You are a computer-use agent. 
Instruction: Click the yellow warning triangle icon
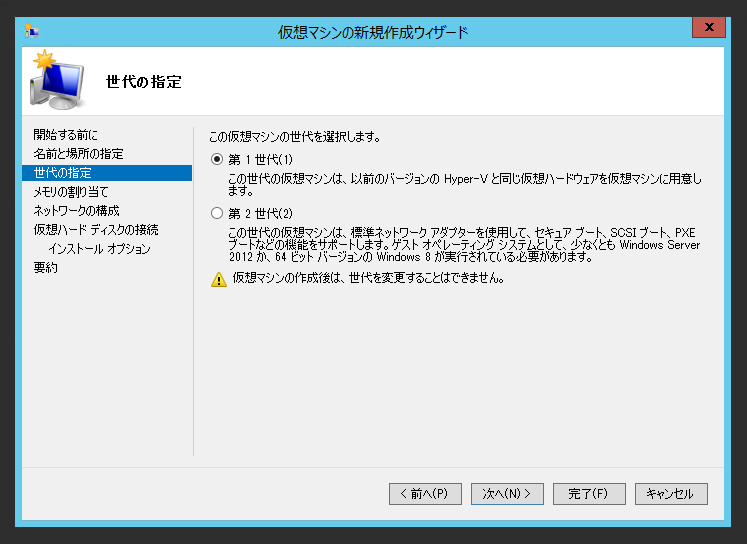point(219,279)
